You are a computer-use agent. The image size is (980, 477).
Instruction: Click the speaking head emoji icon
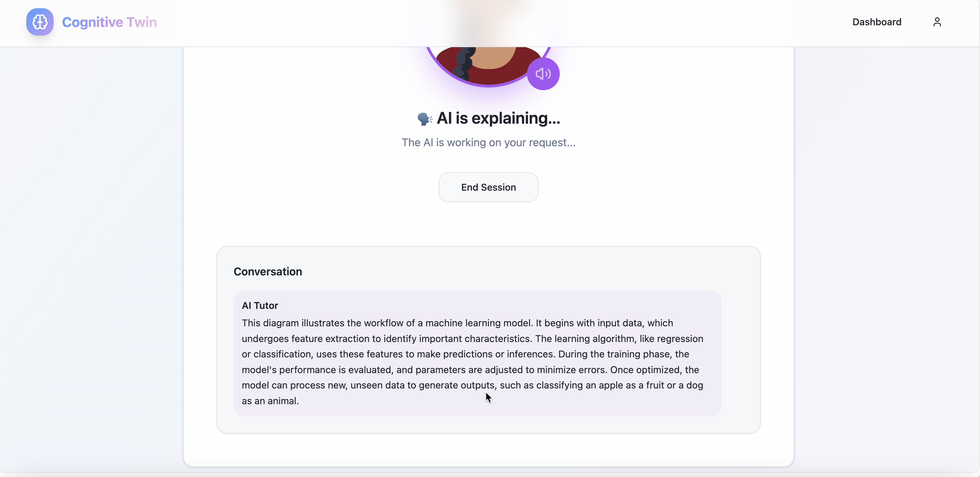click(425, 119)
